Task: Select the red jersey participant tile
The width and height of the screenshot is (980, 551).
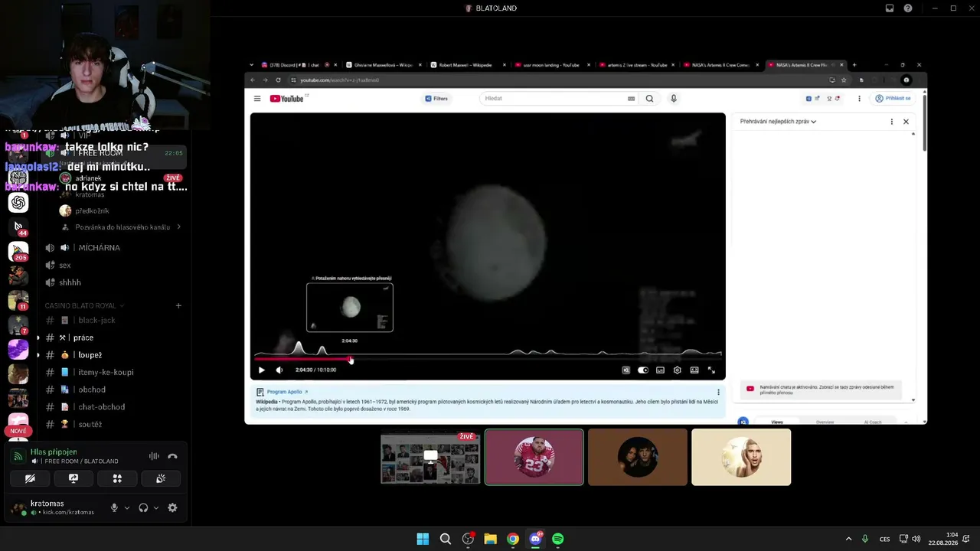Action: tap(534, 457)
